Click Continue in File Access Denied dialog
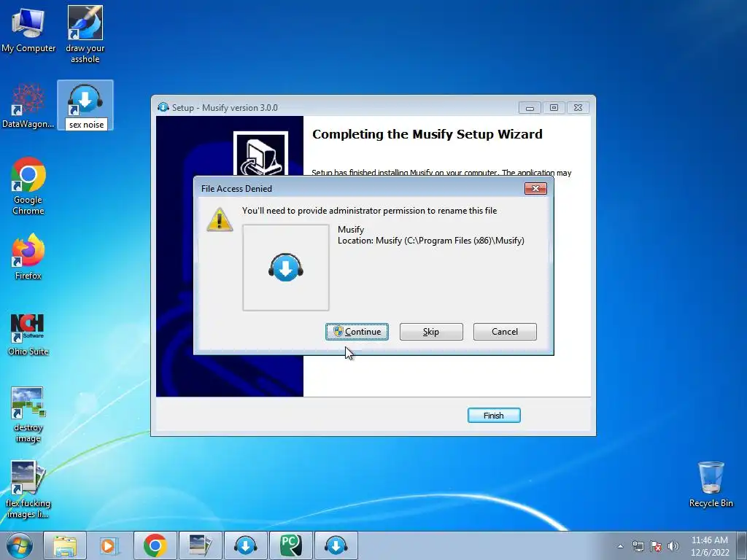The height and width of the screenshot is (560, 747). (x=357, y=332)
